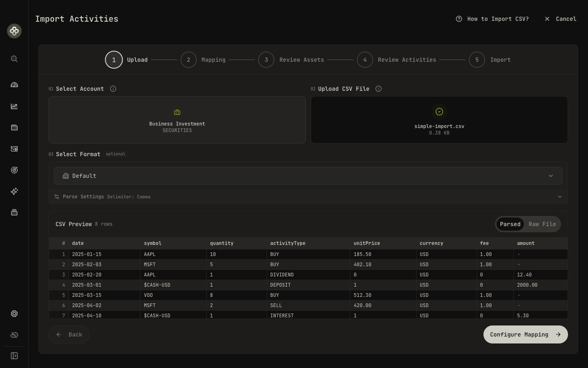Open the stacked layers icon in sidebar
This screenshot has width=588, height=368.
[x=14, y=213]
